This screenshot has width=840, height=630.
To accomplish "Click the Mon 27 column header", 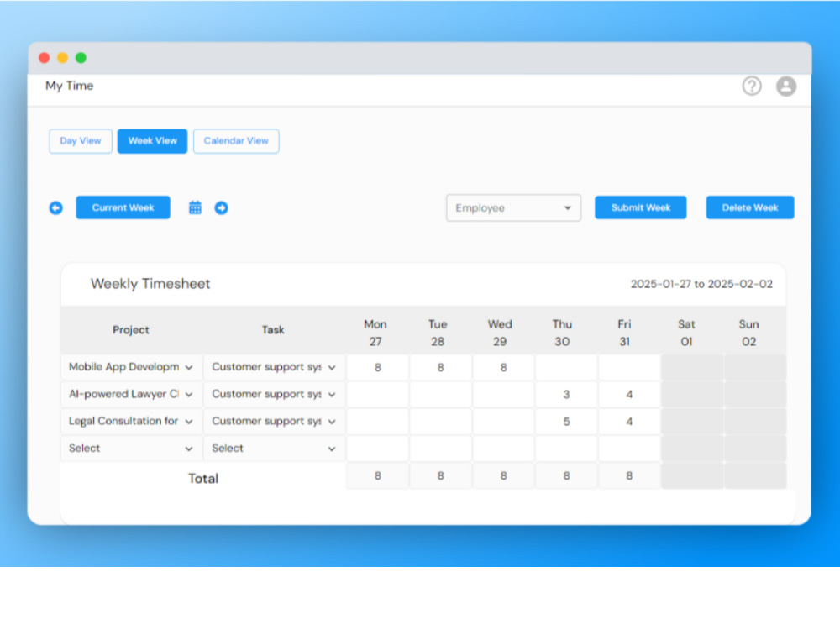I will tap(375, 333).
